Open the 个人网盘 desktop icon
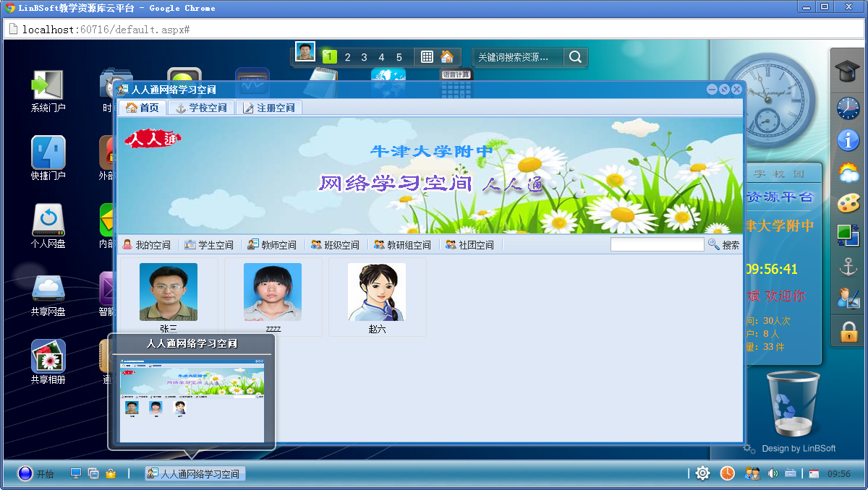This screenshot has width=868, height=490. coord(48,226)
